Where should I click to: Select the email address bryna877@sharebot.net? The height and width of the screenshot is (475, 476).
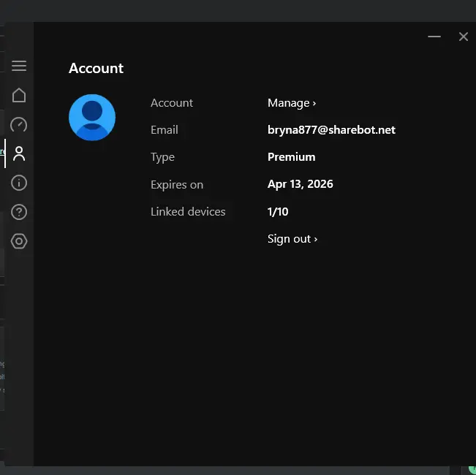(331, 130)
